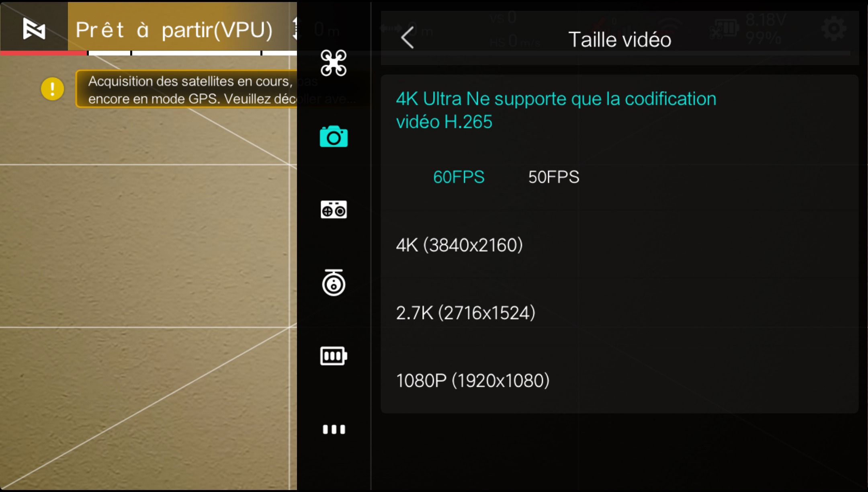Go back using the left chevron arrow
This screenshot has height=492, width=868.
[407, 38]
